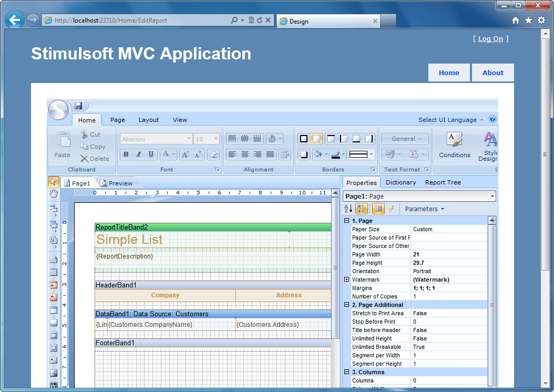Collapse the 2. Page Additional category
Screen dimensions: 554x392
(346, 304)
